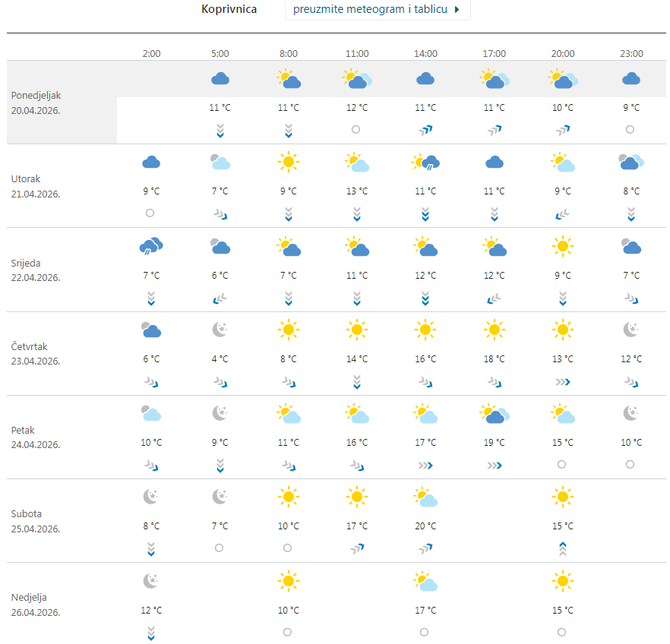The image size is (670, 644).
Task: Click the cloud icon for Monday 5:00
Action: [220, 78]
